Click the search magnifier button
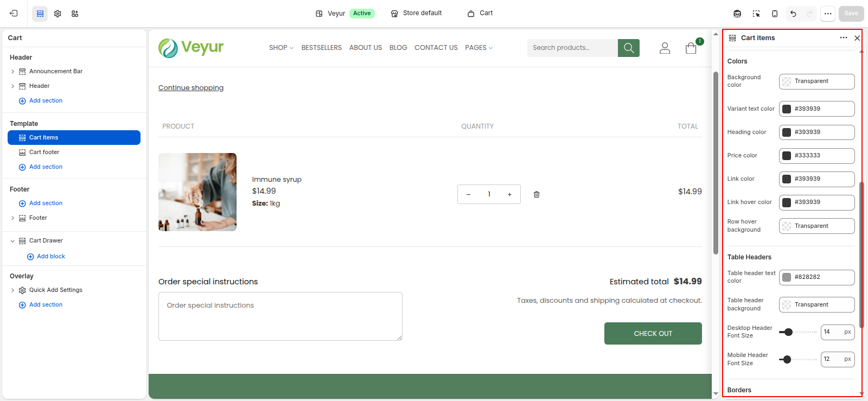 coord(629,48)
